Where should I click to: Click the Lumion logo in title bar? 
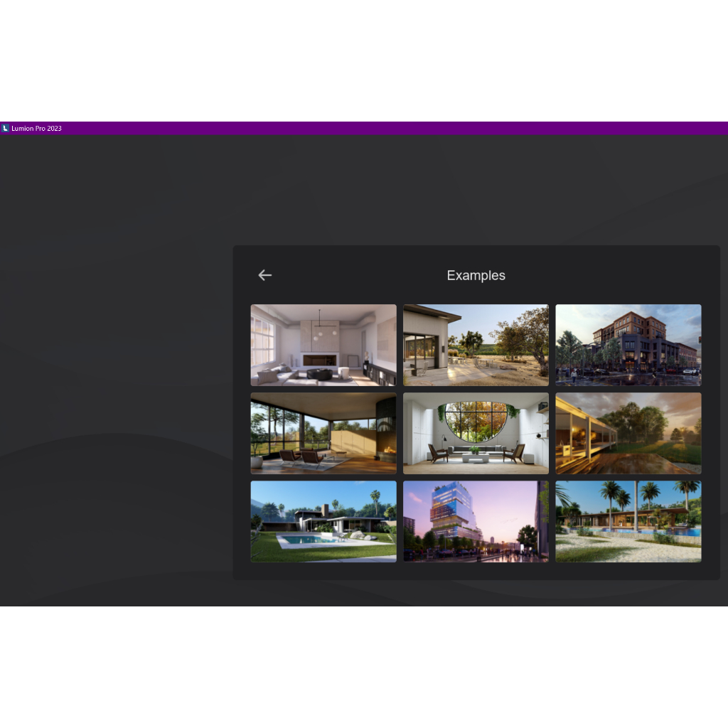pyautogui.click(x=6, y=129)
